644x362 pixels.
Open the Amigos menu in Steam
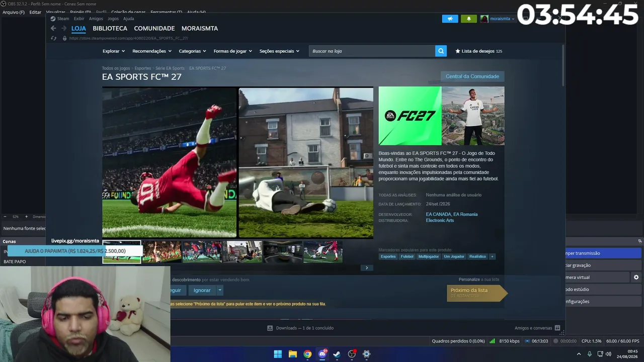[x=96, y=19]
